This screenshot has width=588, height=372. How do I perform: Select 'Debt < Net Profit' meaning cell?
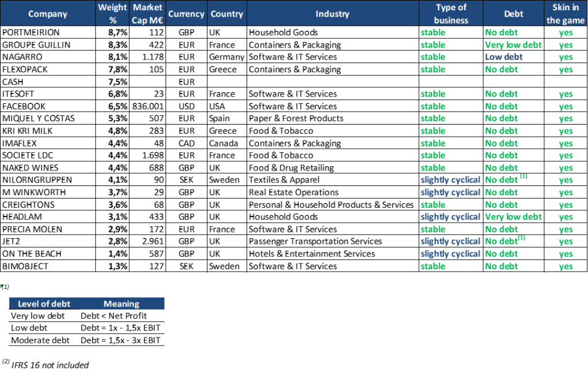113,316
